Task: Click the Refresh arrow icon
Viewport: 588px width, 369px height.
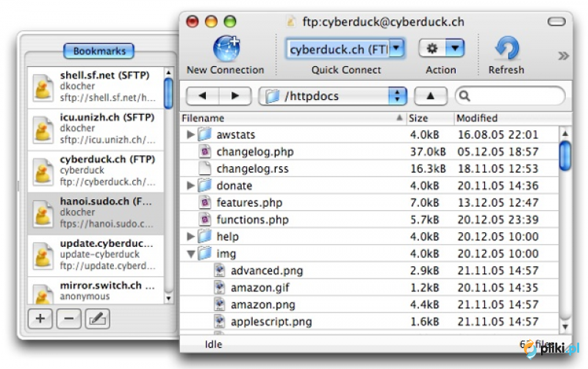Action: [507, 48]
